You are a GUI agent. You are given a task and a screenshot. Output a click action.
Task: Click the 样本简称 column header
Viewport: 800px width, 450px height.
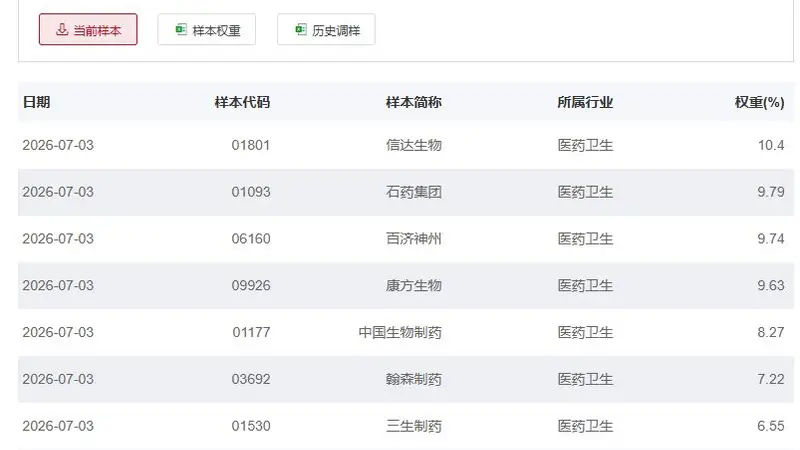click(414, 102)
